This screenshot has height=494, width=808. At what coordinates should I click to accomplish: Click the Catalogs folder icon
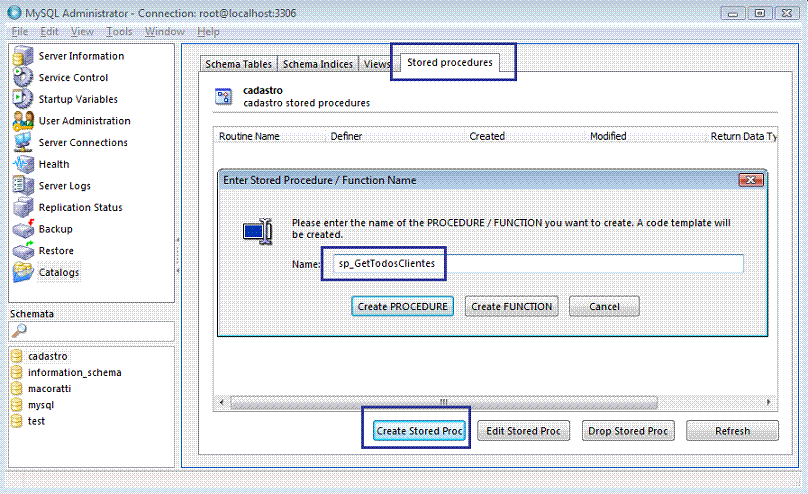[23, 272]
